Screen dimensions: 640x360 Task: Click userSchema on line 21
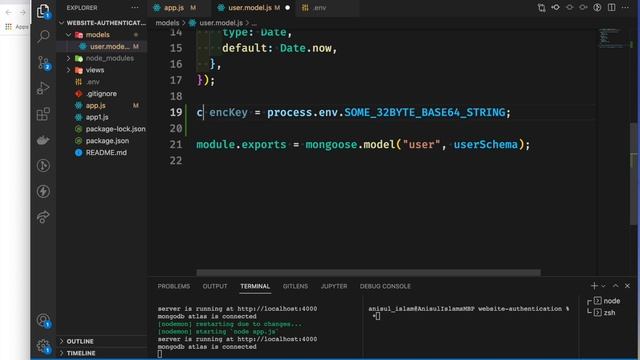pos(486,144)
